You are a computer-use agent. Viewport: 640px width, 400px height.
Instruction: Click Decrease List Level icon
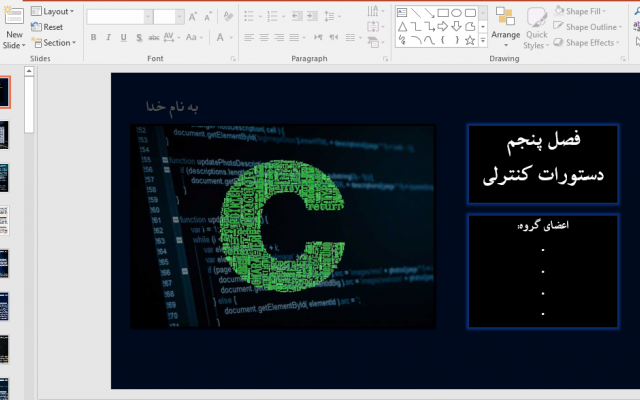pos(297,16)
